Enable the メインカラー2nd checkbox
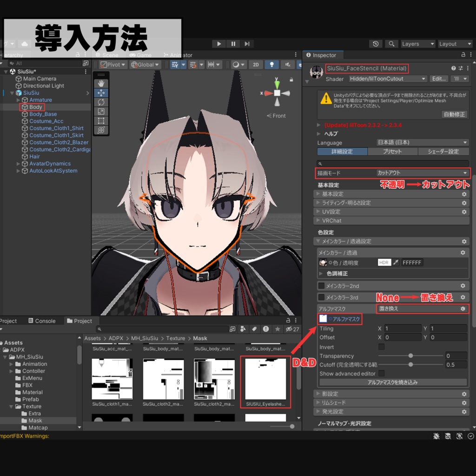 point(321,286)
